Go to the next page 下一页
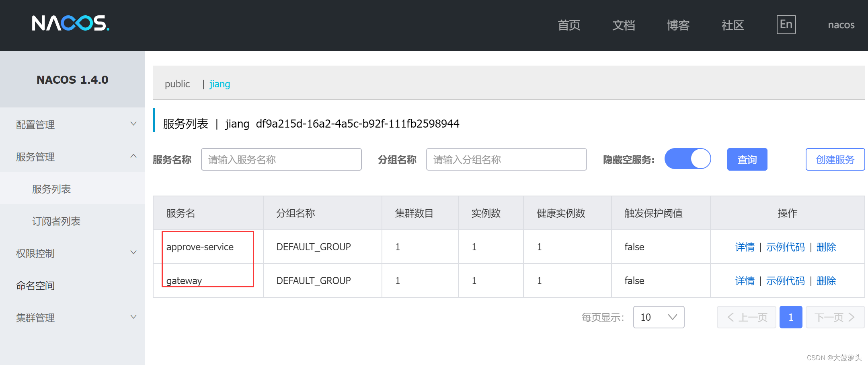Image resolution: width=868 pixels, height=365 pixels. pos(835,317)
